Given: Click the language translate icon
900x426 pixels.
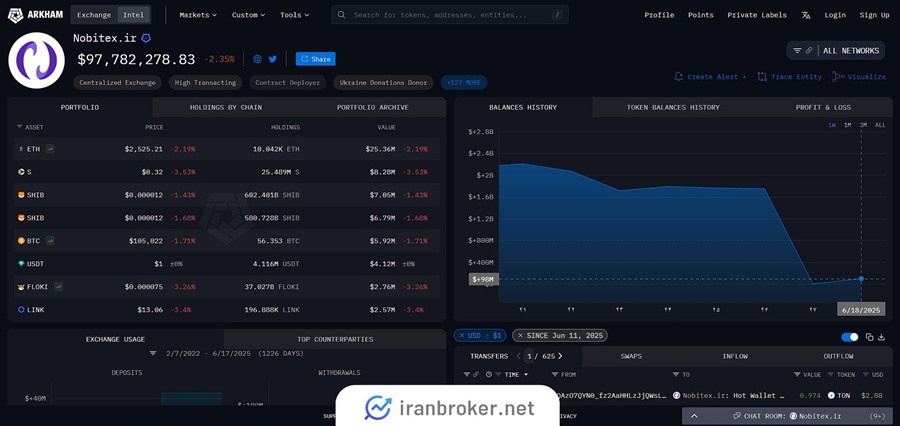Looking at the screenshot, I should [806, 15].
